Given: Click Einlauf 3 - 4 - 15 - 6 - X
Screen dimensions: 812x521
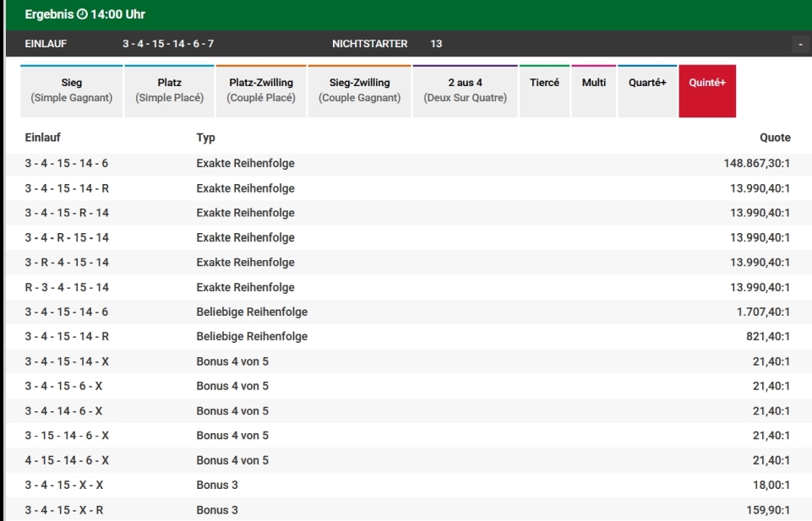Looking at the screenshot, I should [63, 386].
